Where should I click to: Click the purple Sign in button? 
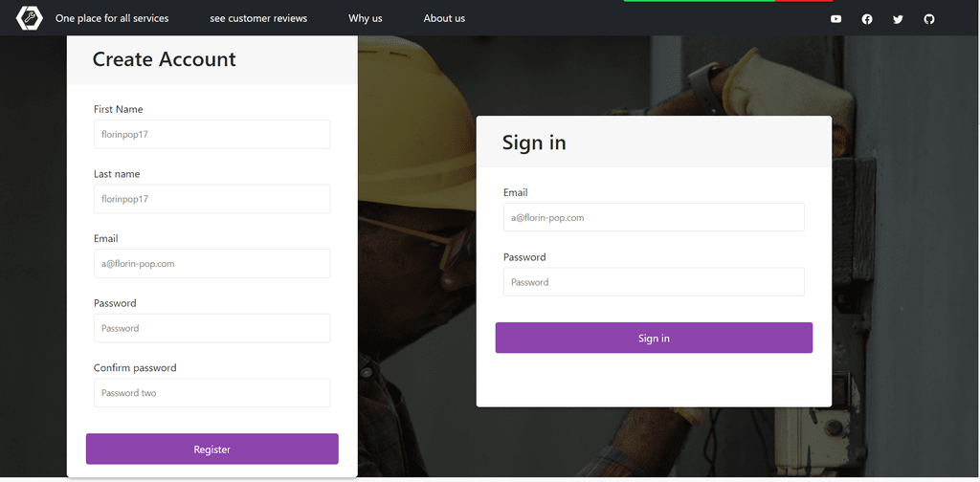pos(654,338)
